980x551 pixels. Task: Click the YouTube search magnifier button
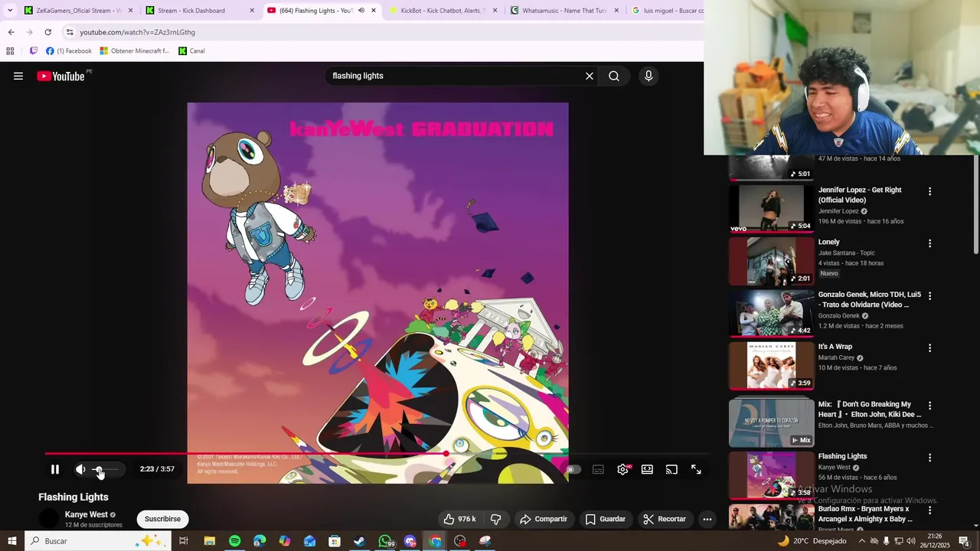(x=614, y=76)
